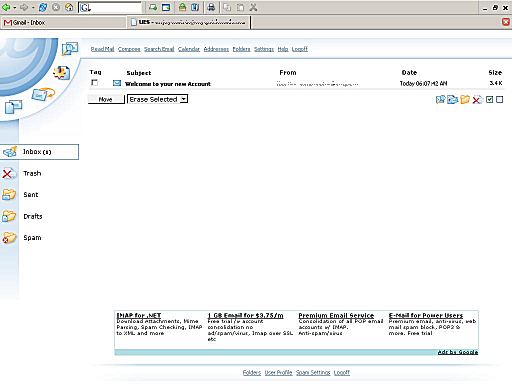
Task: Open the Addresses link
Action: (216, 49)
